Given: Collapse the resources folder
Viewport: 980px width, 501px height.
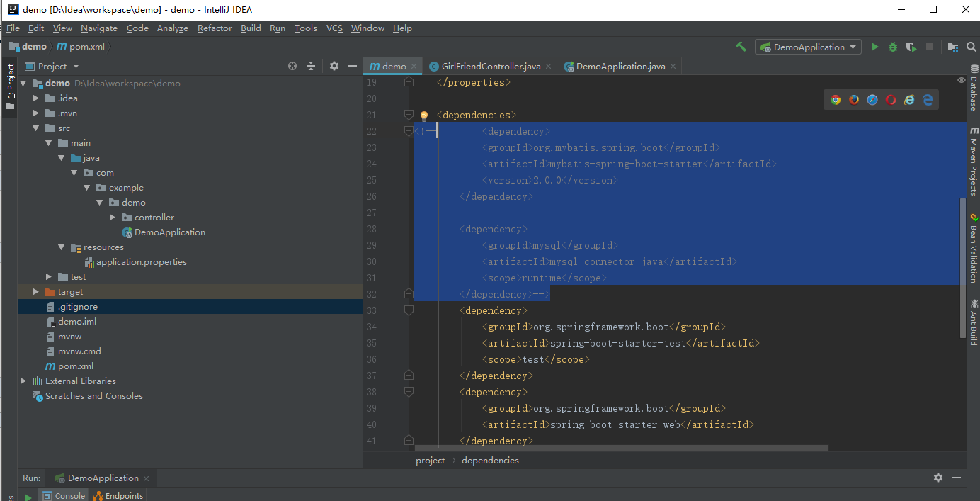Looking at the screenshot, I should pos(62,247).
